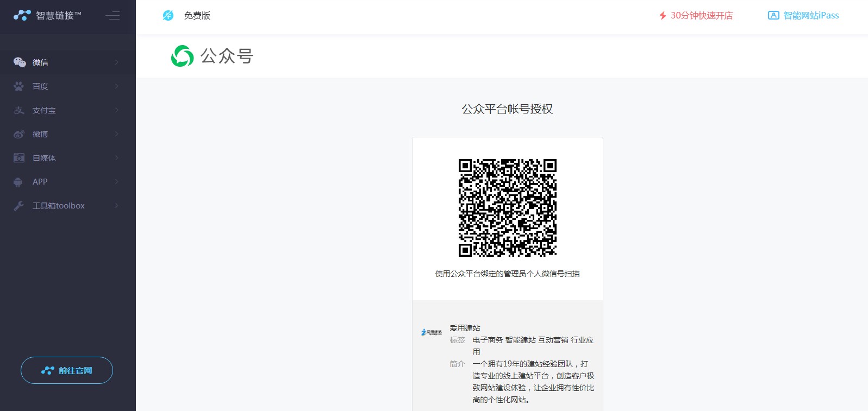Screen dimensions: 868x411
Task: Click the QR scan instruction text
Action: (508, 274)
